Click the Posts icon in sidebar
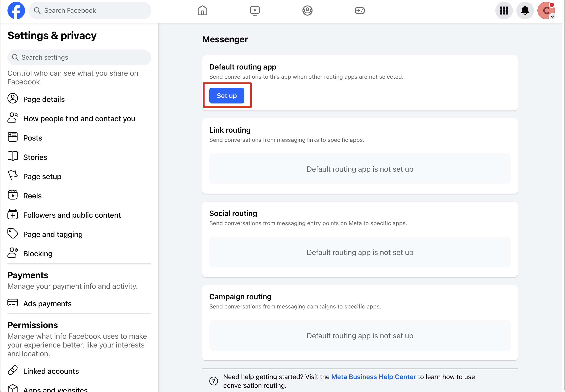Screen dimensions: 565x392 pos(13,137)
